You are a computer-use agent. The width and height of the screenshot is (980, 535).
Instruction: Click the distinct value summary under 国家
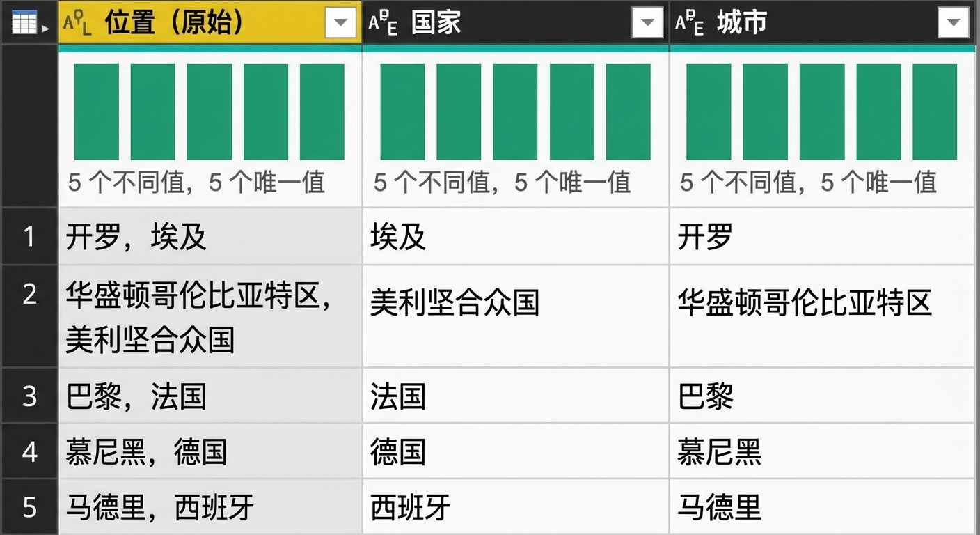[x=502, y=183]
